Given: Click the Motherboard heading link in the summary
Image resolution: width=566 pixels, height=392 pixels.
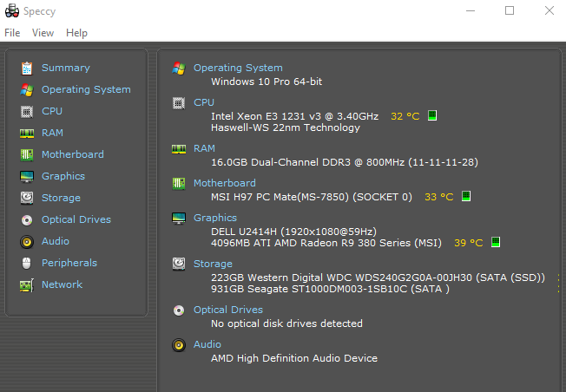Looking at the screenshot, I should (x=224, y=183).
